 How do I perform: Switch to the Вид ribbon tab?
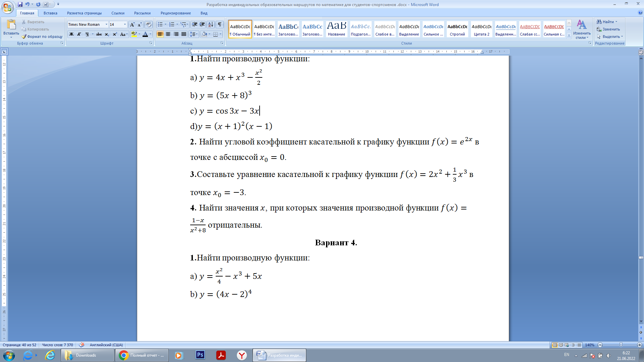point(204,13)
